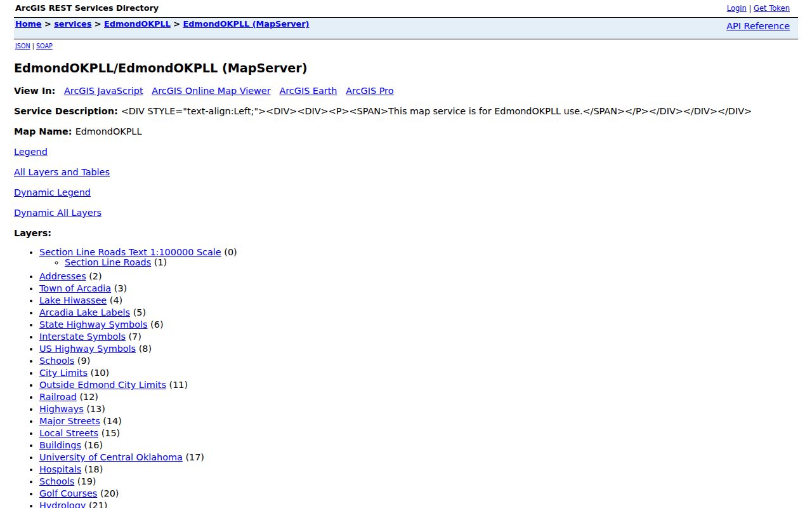This screenshot has width=812, height=508.
Task: Open the map in ArcGIS Pro
Action: pos(370,91)
